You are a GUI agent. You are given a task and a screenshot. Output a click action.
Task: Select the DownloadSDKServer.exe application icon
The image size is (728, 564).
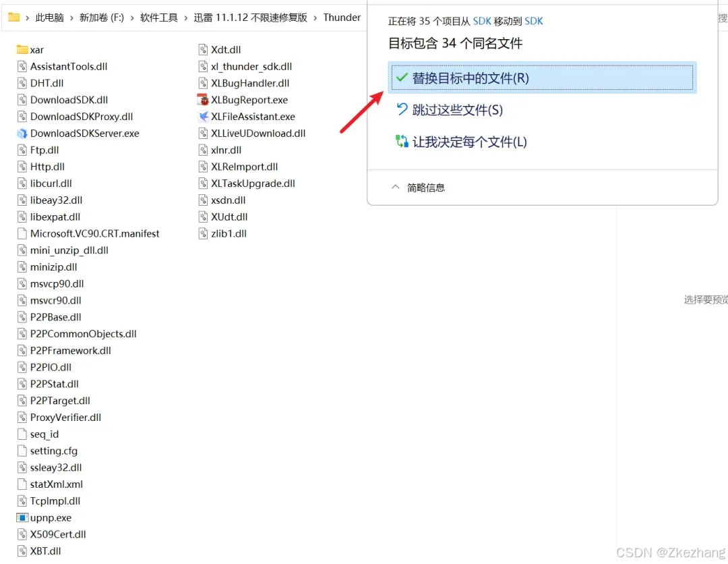22,134
